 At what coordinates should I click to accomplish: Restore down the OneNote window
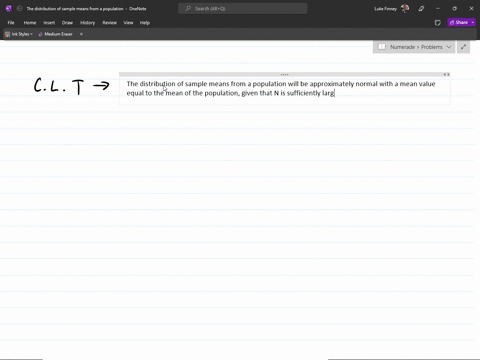[454, 9]
